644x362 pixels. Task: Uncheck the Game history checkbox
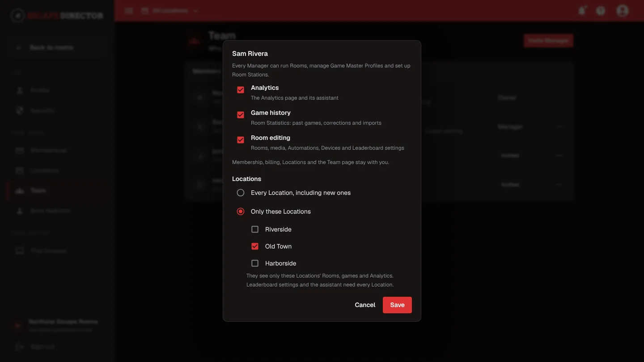[x=241, y=115]
